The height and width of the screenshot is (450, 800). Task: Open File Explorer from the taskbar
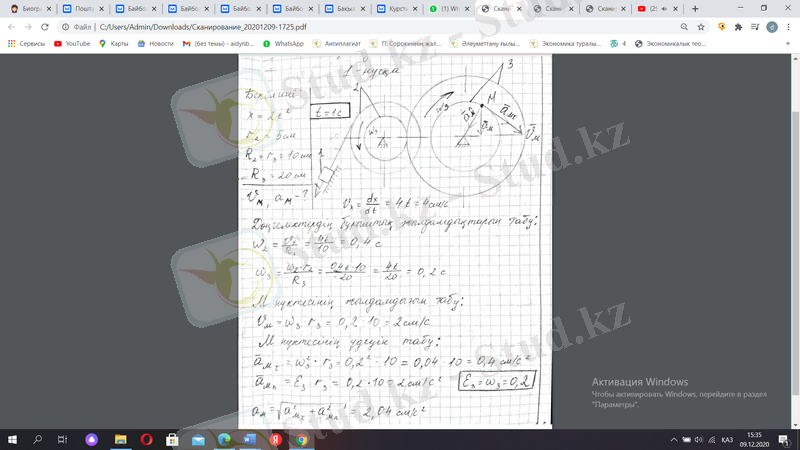coord(120,439)
